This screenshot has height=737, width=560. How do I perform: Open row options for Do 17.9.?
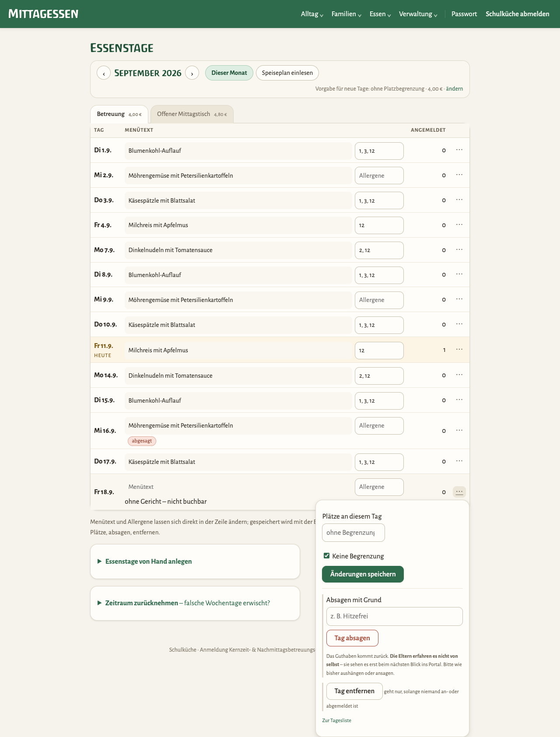click(x=459, y=461)
